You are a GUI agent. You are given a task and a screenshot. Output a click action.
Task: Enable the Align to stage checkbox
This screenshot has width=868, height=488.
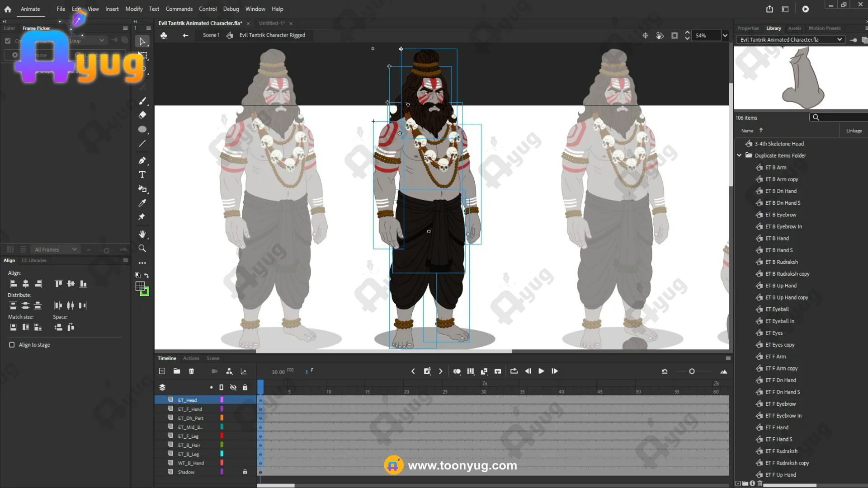coord(12,345)
